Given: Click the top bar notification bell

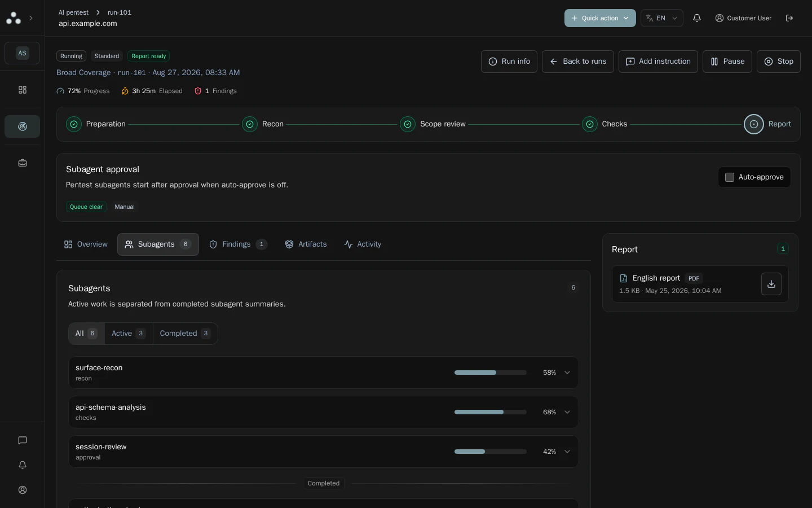Looking at the screenshot, I should [x=697, y=18].
